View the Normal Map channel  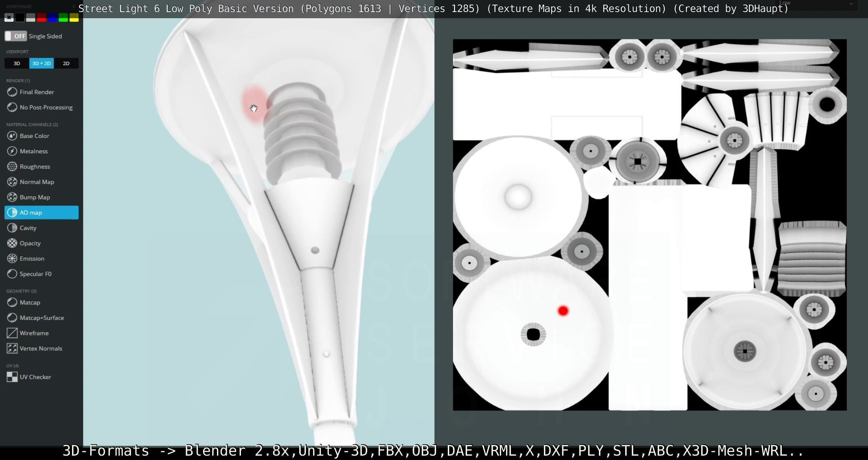click(x=36, y=182)
